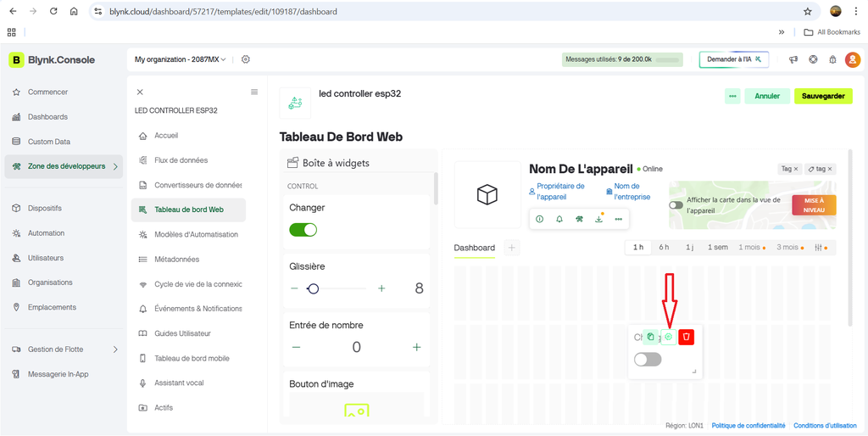Click the device info icon
The width and height of the screenshot is (868, 436).
tap(540, 219)
